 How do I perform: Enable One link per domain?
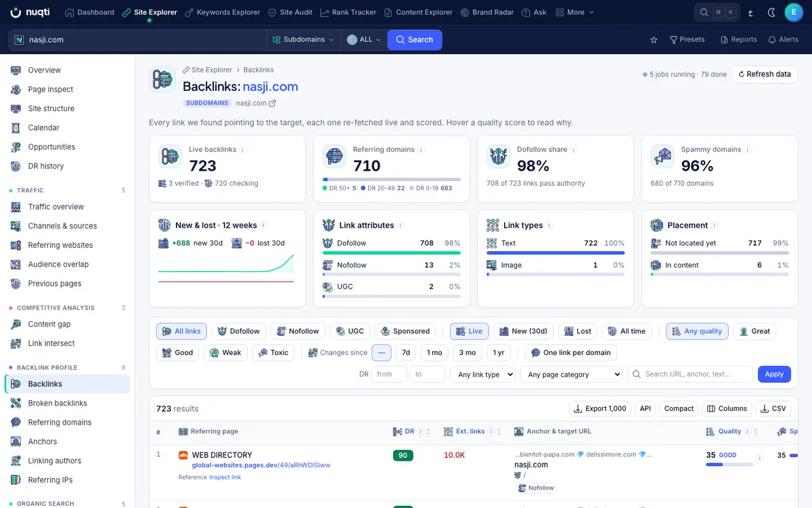(x=571, y=353)
